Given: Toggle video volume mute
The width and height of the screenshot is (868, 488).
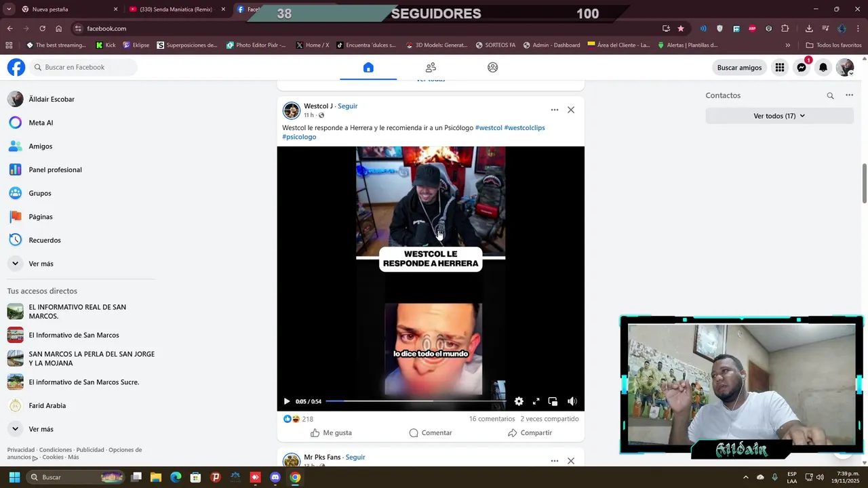Looking at the screenshot, I should pyautogui.click(x=572, y=401).
